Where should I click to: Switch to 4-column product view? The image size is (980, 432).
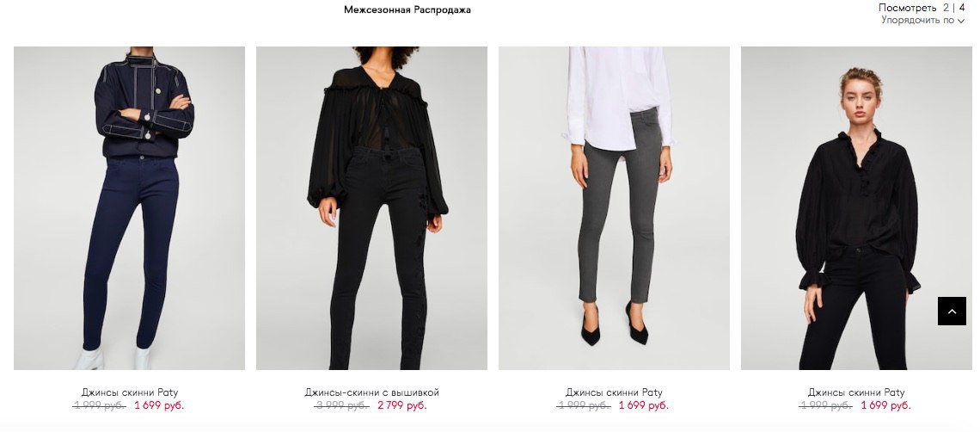(x=962, y=8)
